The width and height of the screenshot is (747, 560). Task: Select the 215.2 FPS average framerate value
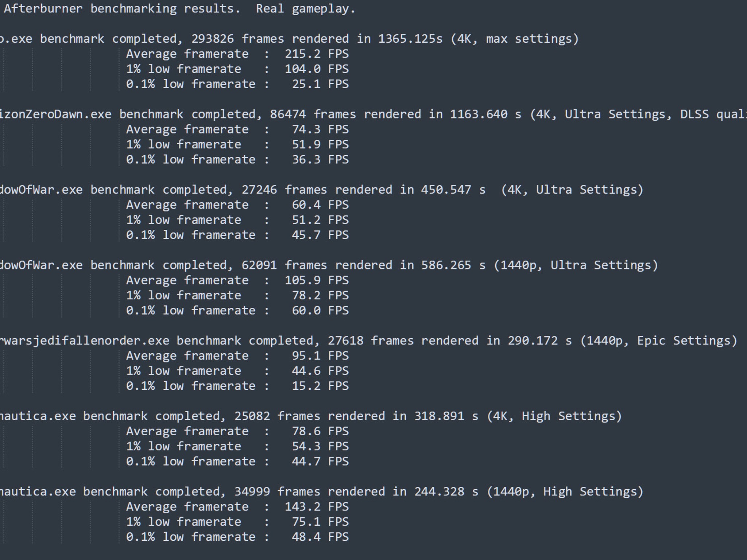click(x=317, y=54)
